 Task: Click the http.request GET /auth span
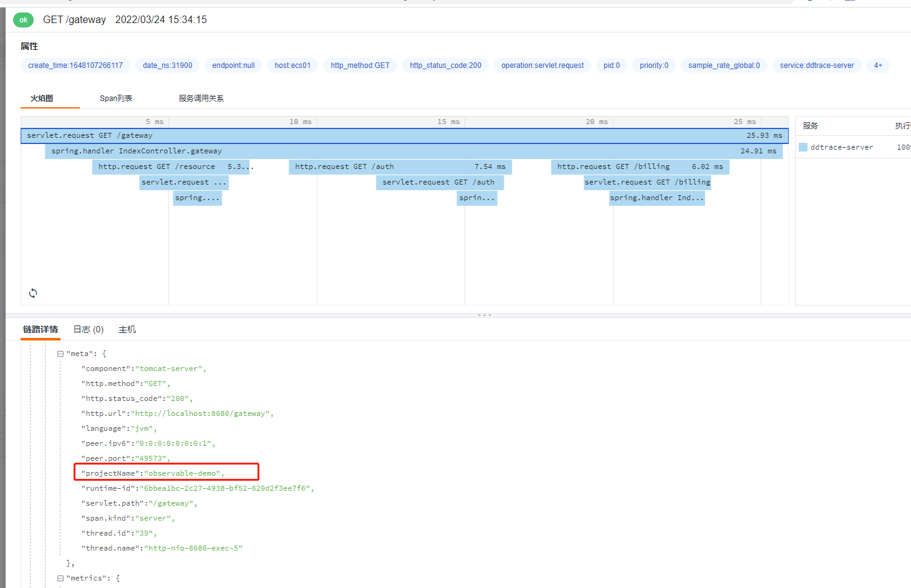[x=400, y=166]
